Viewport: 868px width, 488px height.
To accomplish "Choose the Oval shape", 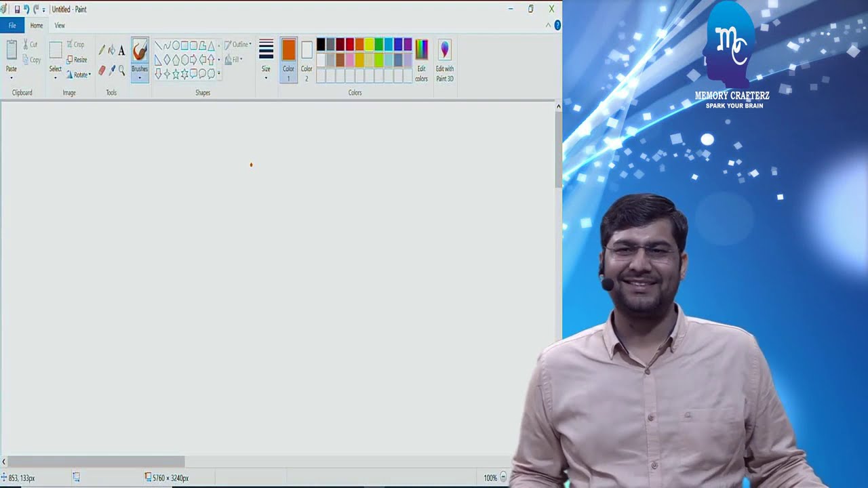I will pos(176,45).
